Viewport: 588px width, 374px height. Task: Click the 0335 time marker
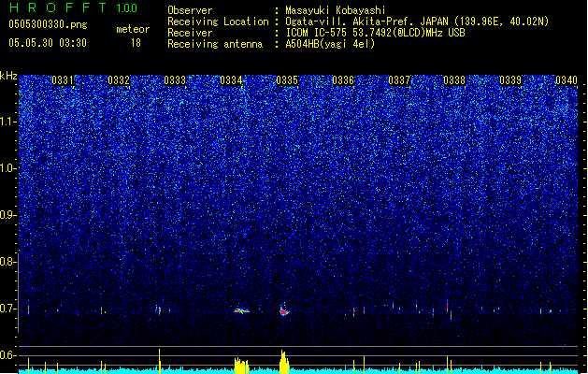(x=287, y=80)
